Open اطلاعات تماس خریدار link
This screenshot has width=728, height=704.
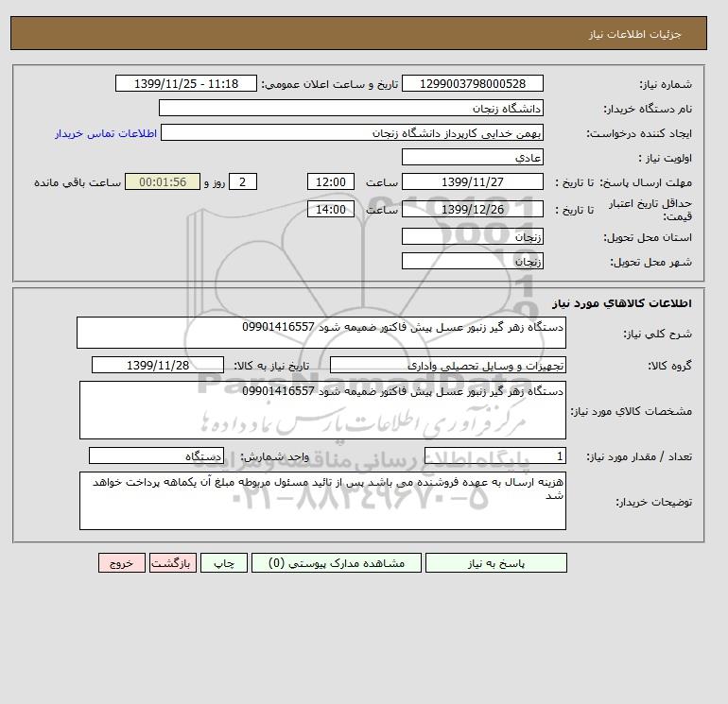(106, 133)
